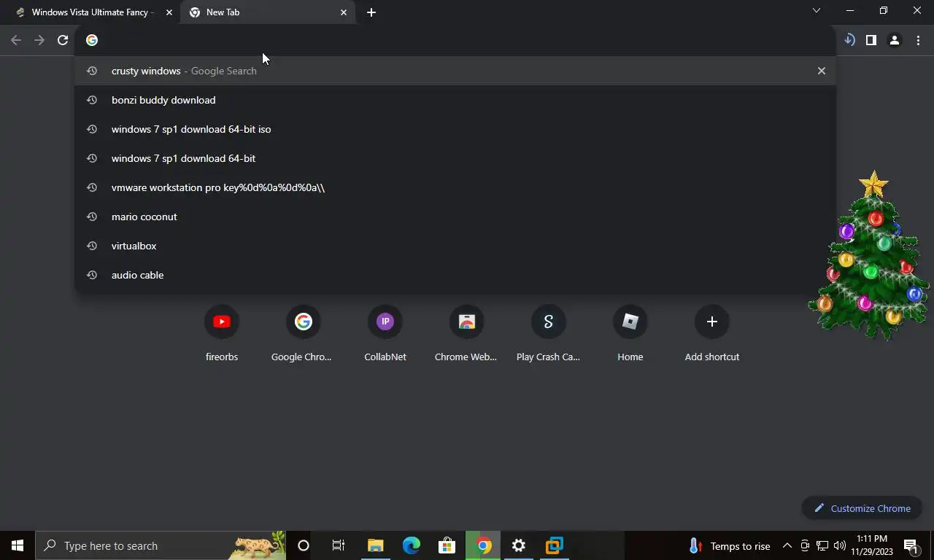The width and height of the screenshot is (934, 560).
Task: Open the Google Chrome shortcut tile
Action: tap(303, 334)
